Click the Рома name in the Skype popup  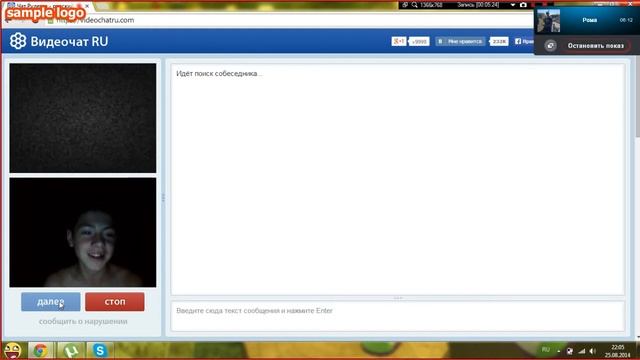pyautogui.click(x=590, y=20)
